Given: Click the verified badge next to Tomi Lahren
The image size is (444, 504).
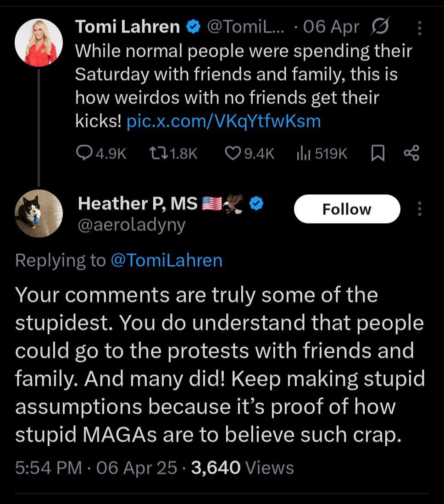Looking at the screenshot, I should coord(193,28).
